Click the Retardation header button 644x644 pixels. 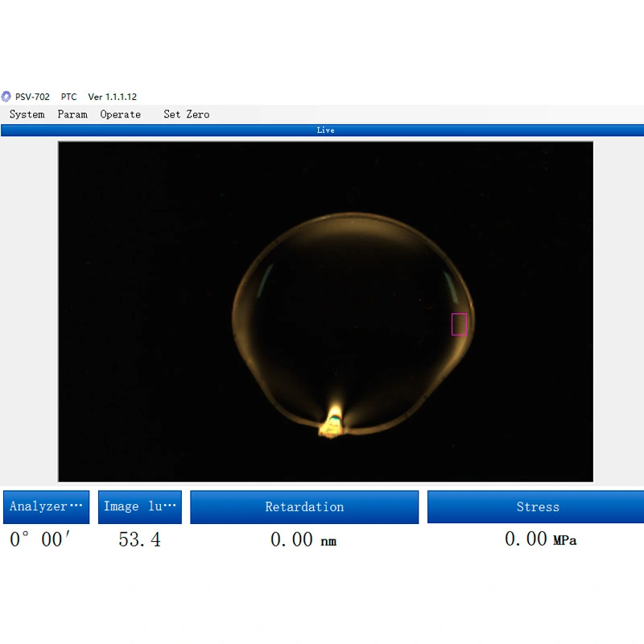tap(304, 507)
